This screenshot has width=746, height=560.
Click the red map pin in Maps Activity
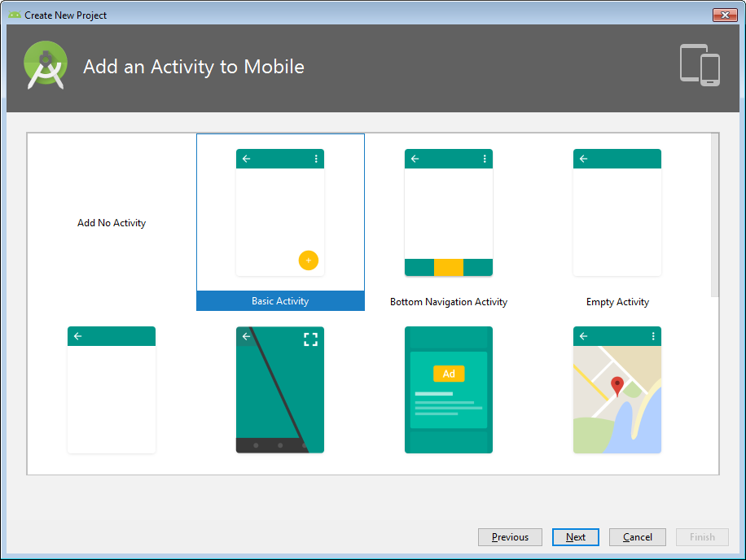[x=617, y=386]
